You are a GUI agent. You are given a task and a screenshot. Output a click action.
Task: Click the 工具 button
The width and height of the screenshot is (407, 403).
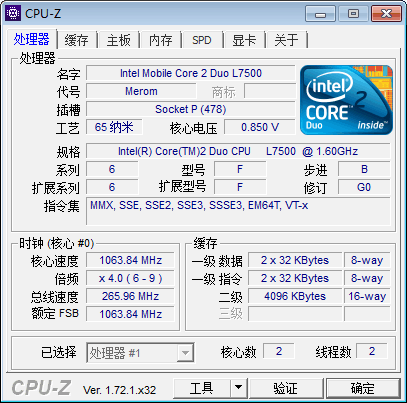coord(201,388)
